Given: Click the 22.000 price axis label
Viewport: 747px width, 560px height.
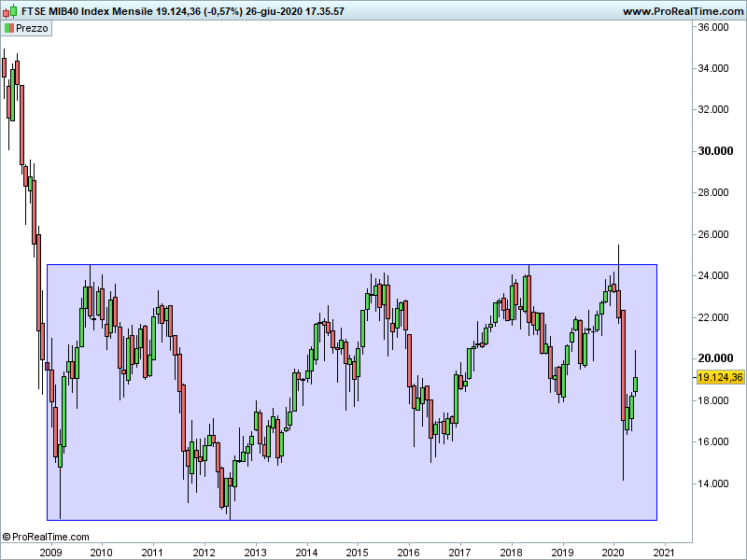Looking at the screenshot, I should [712, 317].
